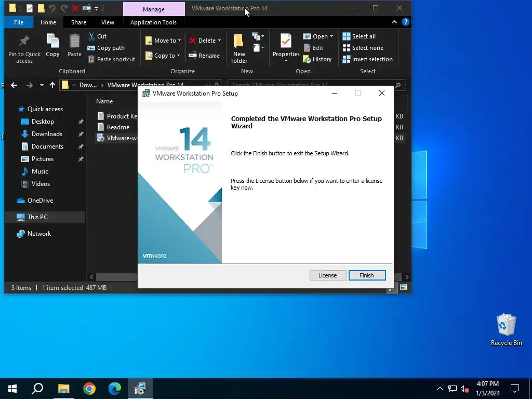532x399 pixels.
Task: Click Edit in the Open group
Action: [313, 48]
